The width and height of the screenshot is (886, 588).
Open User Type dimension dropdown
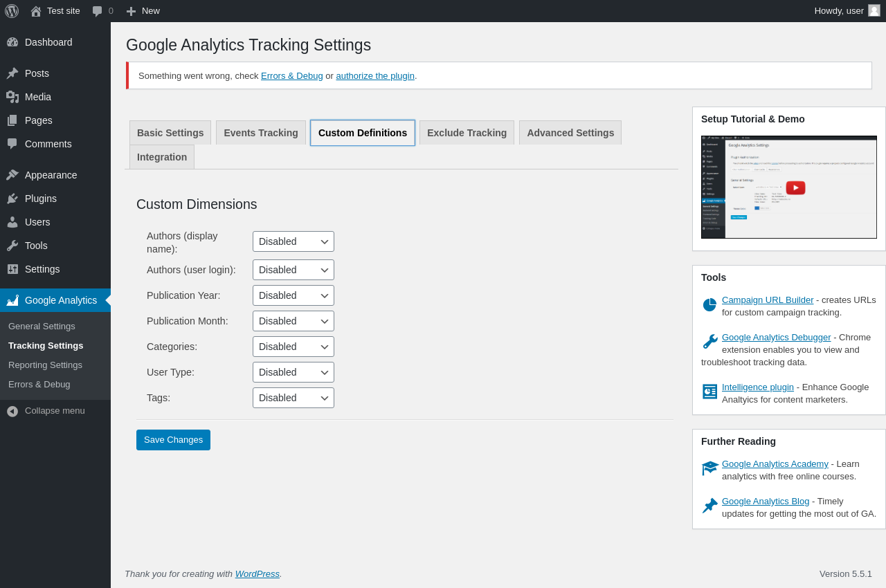pyautogui.click(x=293, y=372)
